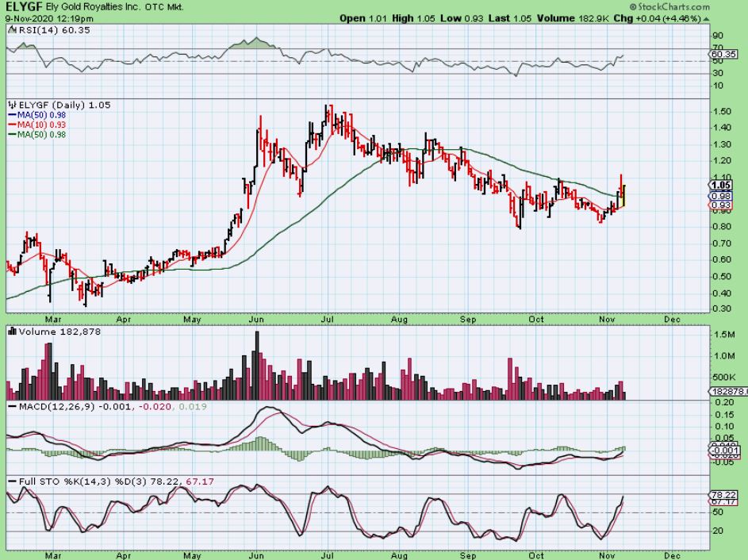Screen dimensions: 748x560
Task: Click the Volume 182.9K header value
Action: click(573, 18)
